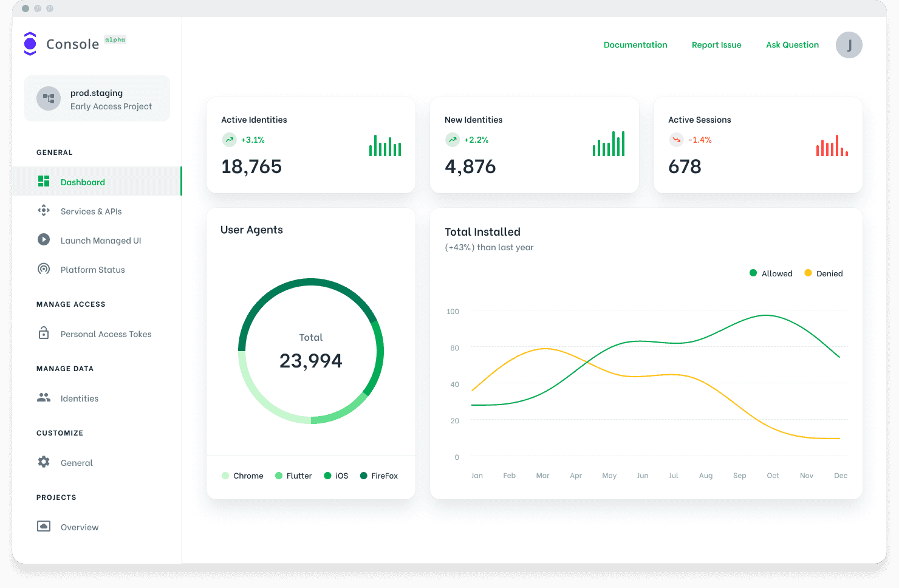Click the iOS legend swatch
The image size is (899, 588).
tap(327, 476)
